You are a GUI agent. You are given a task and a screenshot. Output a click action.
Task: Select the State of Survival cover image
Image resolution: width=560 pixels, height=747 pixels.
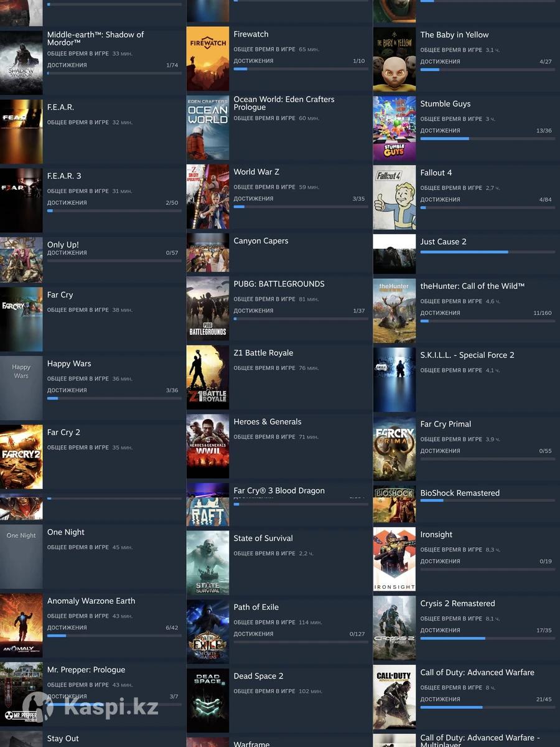(x=208, y=563)
